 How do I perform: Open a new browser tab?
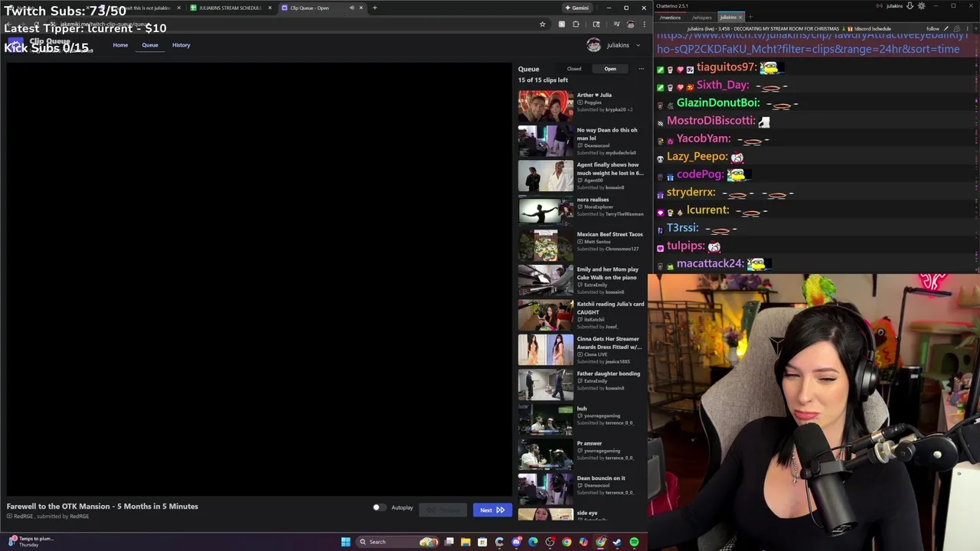(374, 8)
